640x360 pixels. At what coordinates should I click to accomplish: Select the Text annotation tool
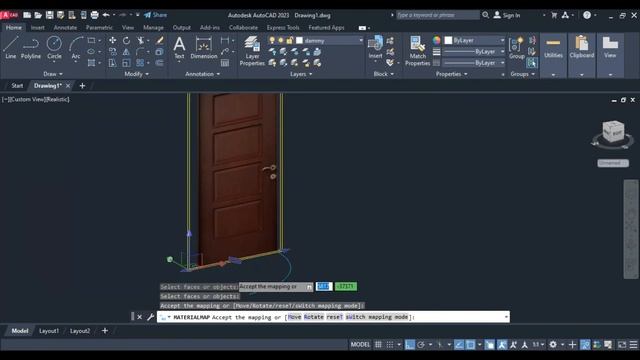click(x=179, y=48)
